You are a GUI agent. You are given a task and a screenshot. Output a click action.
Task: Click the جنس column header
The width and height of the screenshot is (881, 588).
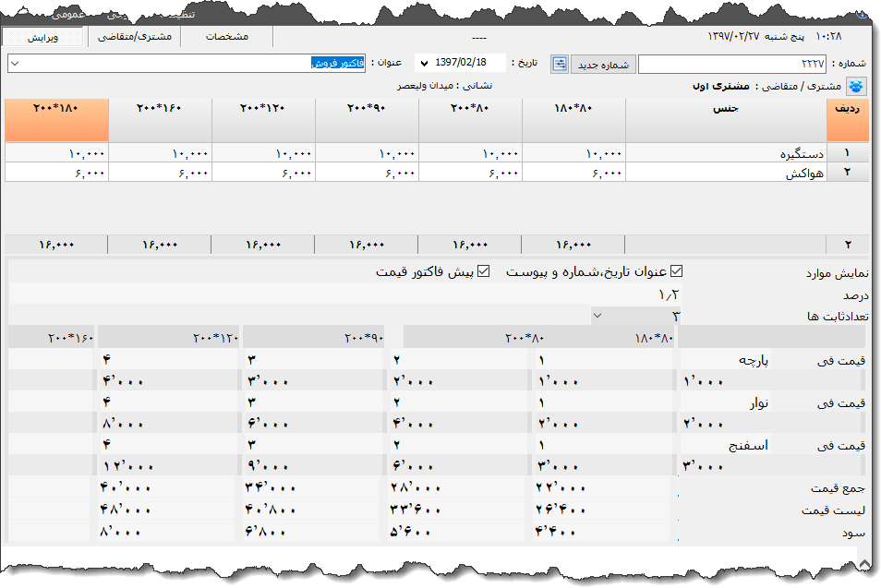[725, 108]
